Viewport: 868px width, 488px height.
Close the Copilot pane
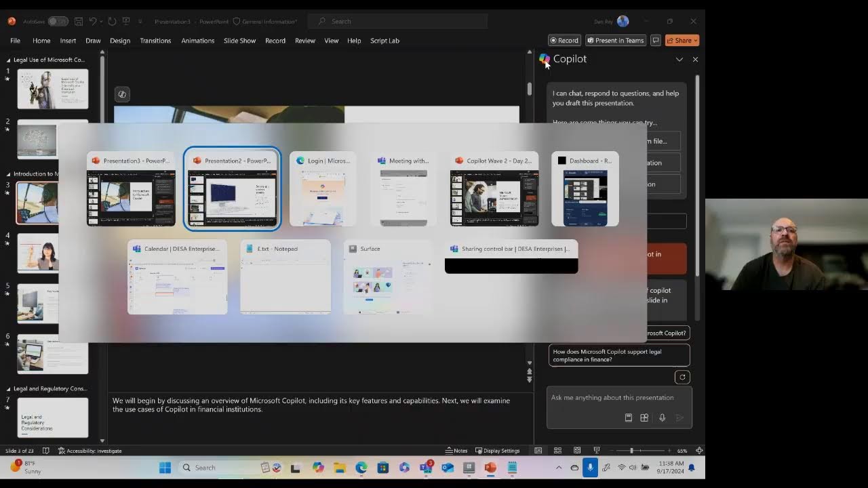tap(695, 60)
